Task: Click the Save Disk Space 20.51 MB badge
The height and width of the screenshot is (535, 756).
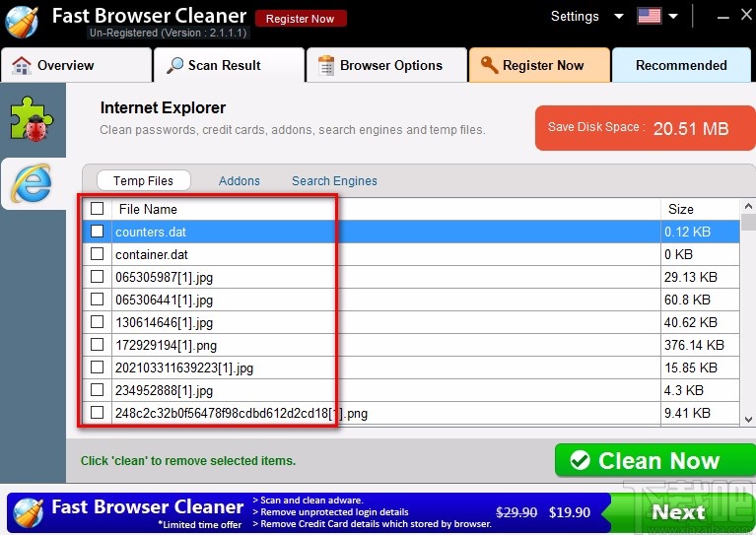Action: pos(646,128)
